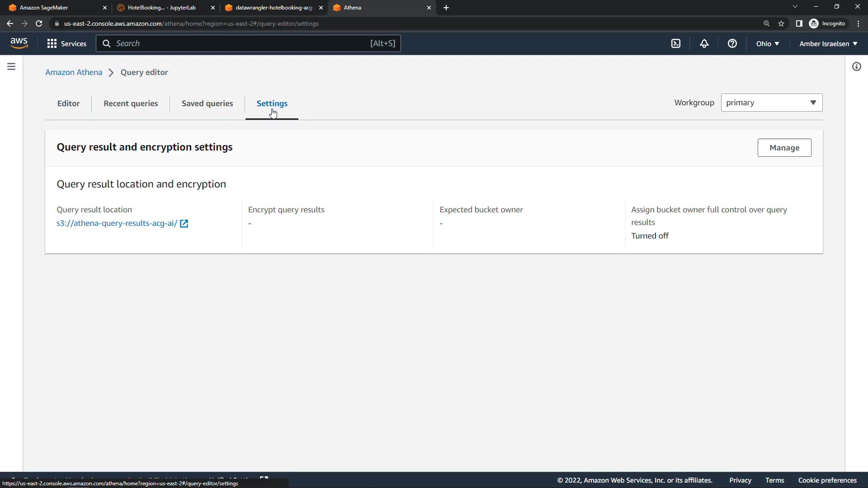Open external link icon beside S3 location

click(x=184, y=224)
